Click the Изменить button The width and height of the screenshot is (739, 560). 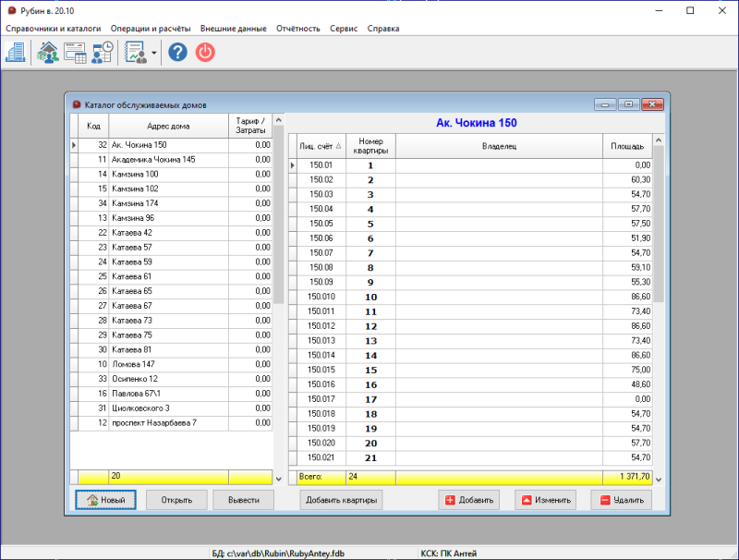tap(545, 500)
